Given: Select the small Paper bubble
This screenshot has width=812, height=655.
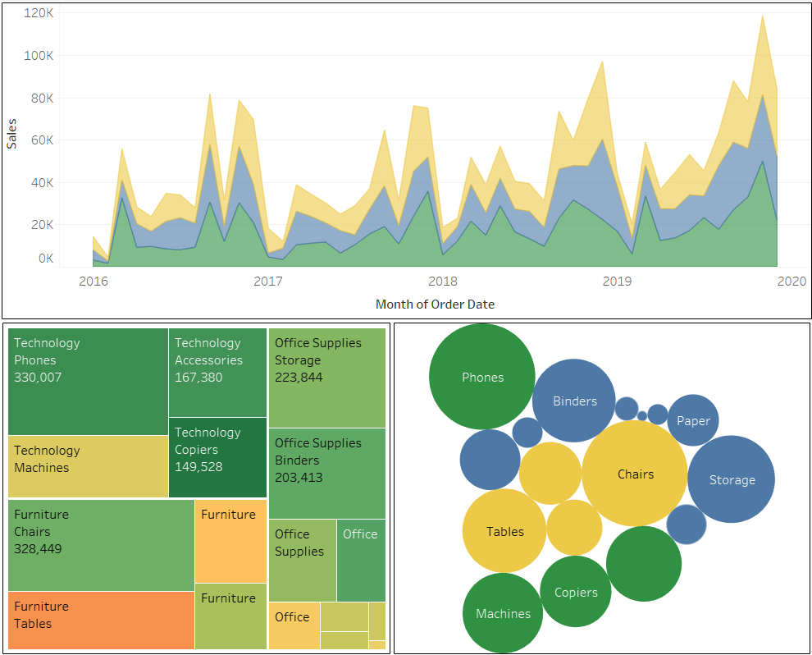Looking at the screenshot, I should point(693,420).
